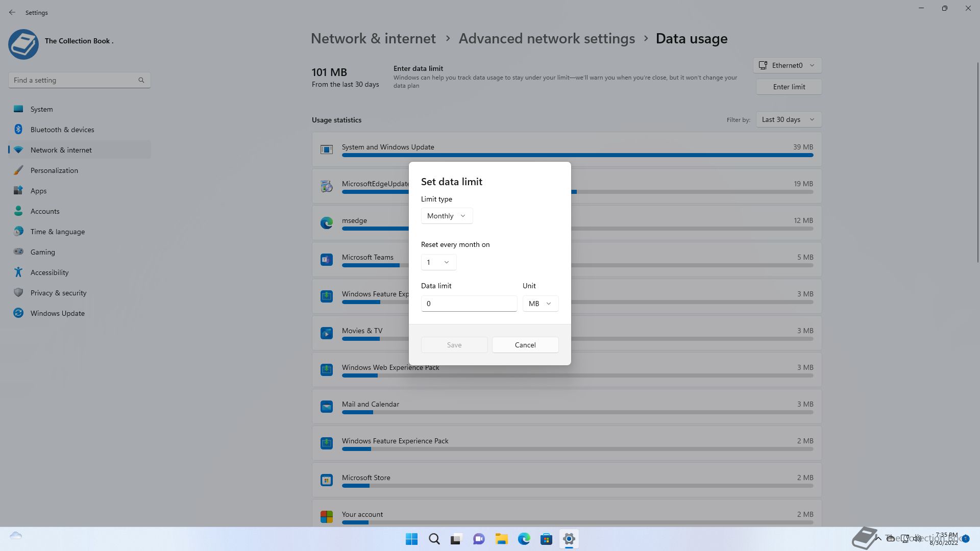Open File Explorer from taskbar
The image size is (980, 551).
click(x=501, y=539)
